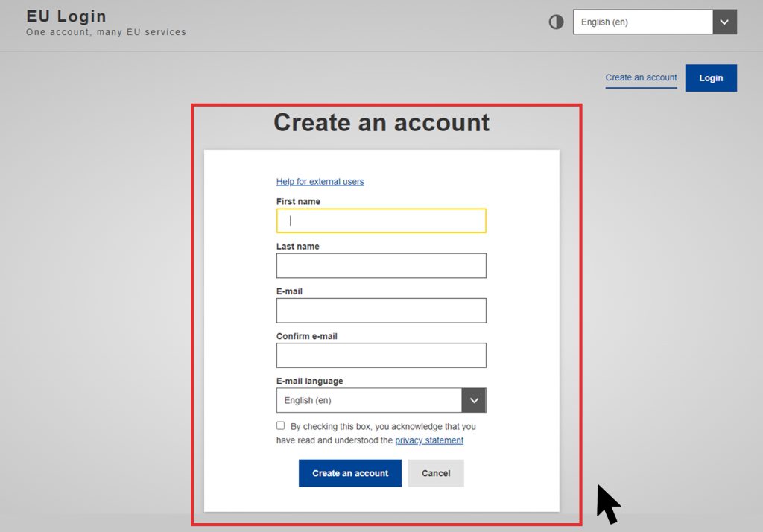Viewport: 763px width, 532px height.
Task: Click the top Create an account tab
Action: click(x=641, y=78)
